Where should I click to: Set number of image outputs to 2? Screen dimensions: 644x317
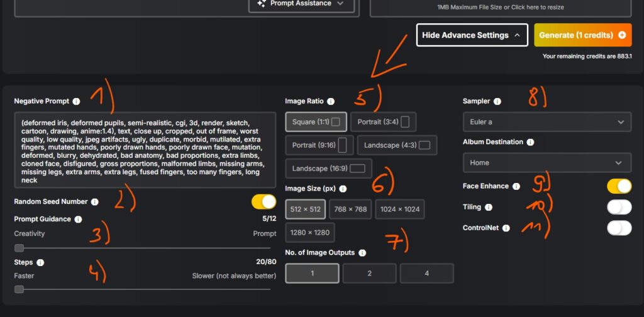(369, 274)
